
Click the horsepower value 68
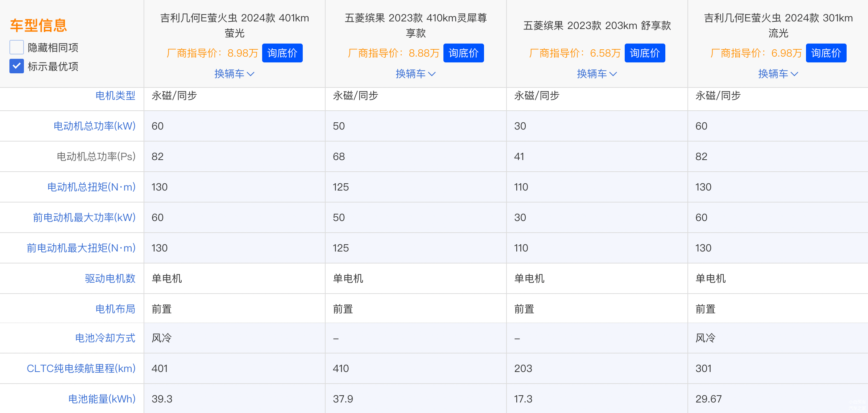click(339, 156)
